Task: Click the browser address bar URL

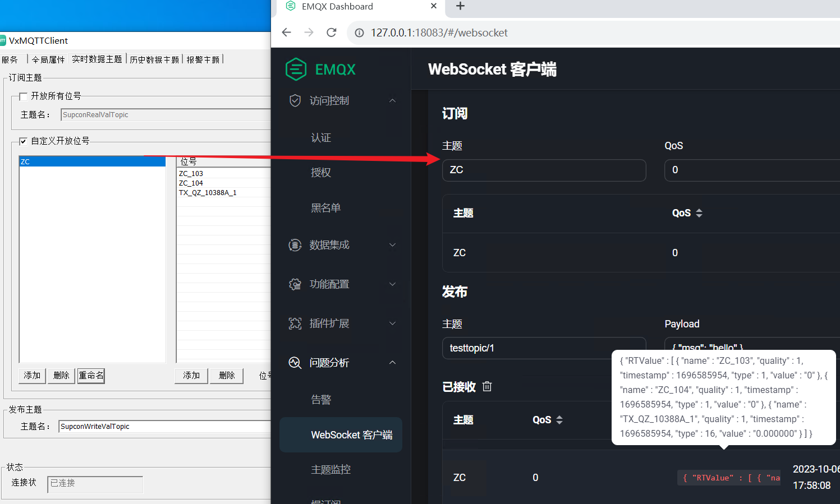Action: [439, 33]
